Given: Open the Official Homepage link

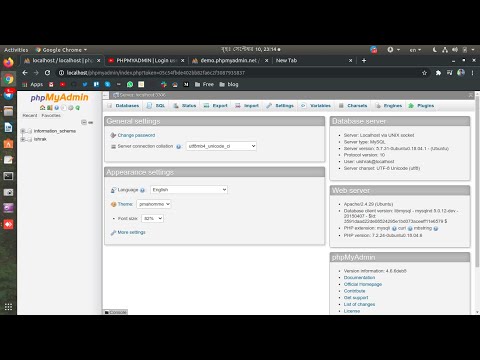Looking at the screenshot, I should [363, 284].
